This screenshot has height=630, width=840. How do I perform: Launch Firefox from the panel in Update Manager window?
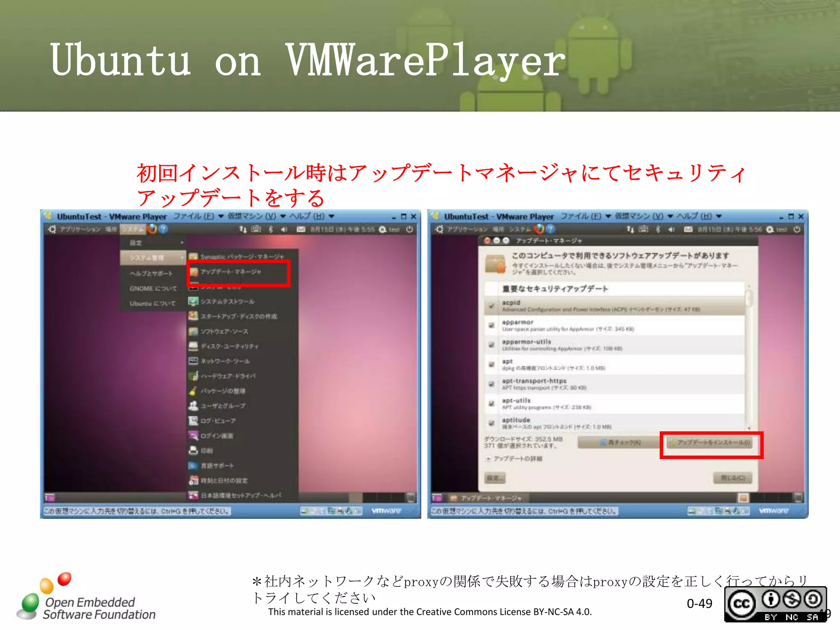coord(540,229)
